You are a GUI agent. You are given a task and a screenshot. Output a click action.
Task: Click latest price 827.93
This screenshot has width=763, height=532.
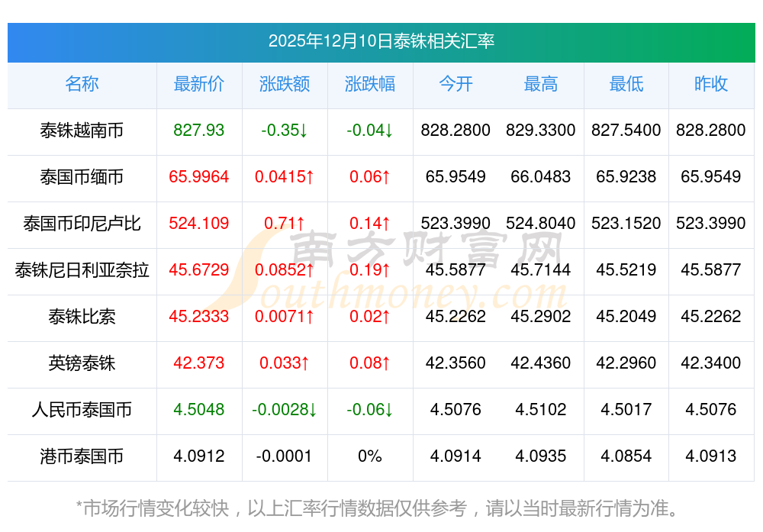point(199,131)
